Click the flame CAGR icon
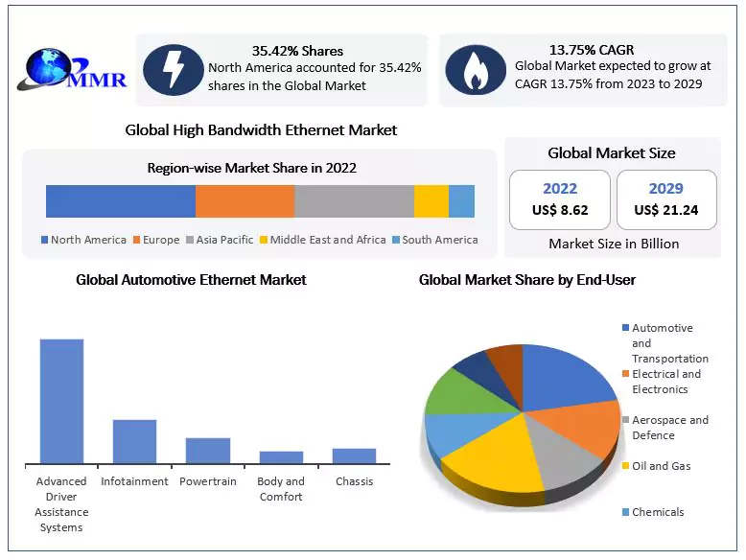Viewport: 746px width, 560px height. click(x=476, y=71)
